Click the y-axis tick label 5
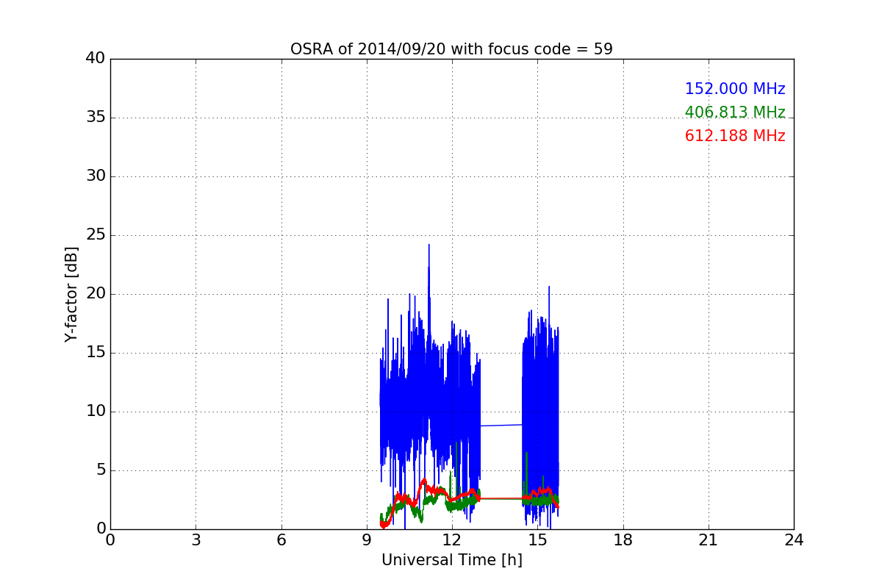The height and width of the screenshot is (588, 882). (100, 470)
